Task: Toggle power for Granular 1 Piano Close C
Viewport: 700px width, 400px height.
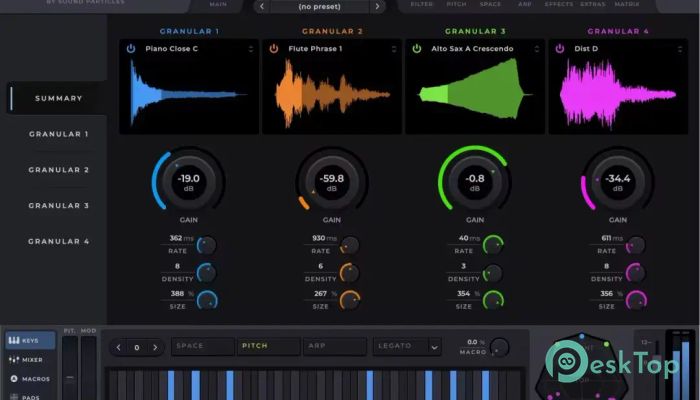Action: [131, 49]
